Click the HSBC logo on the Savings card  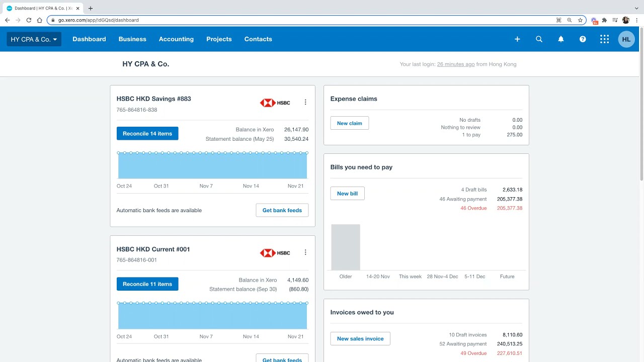(275, 103)
